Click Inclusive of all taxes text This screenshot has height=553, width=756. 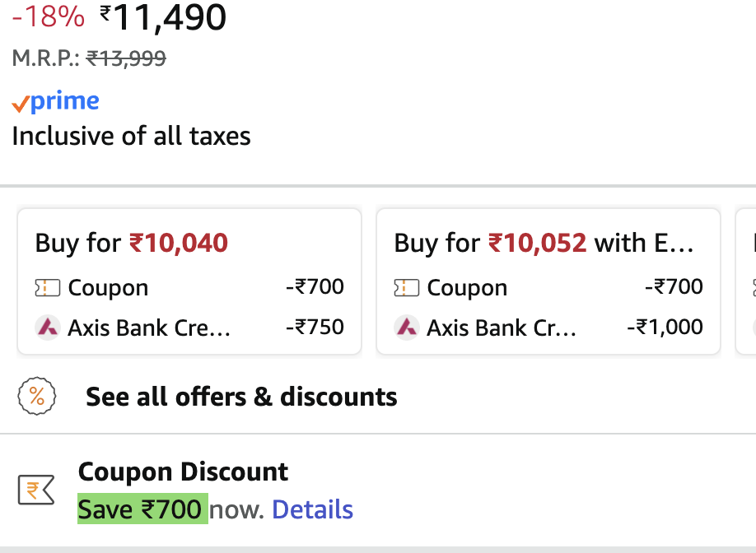coord(130,136)
